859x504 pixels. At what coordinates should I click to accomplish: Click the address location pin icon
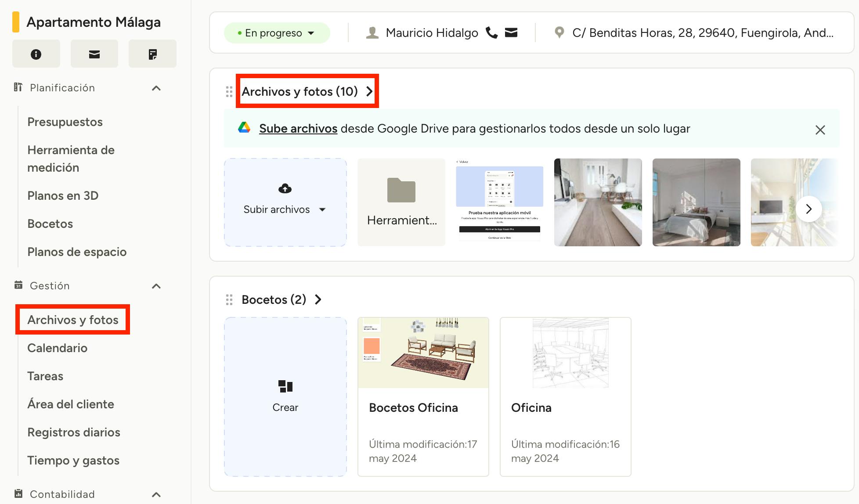point(559,32)
